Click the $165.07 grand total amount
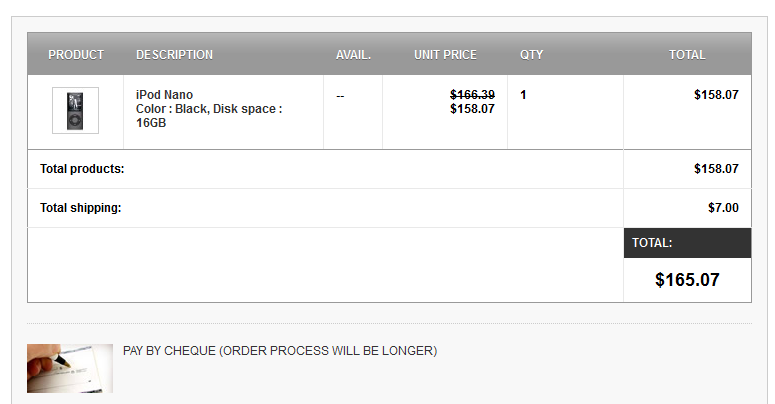 point(687,280)
